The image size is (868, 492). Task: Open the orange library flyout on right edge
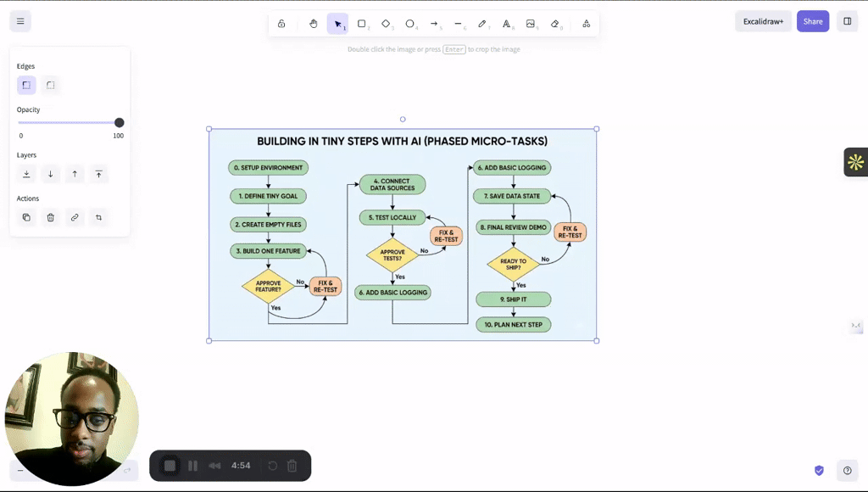coord(855,161)
